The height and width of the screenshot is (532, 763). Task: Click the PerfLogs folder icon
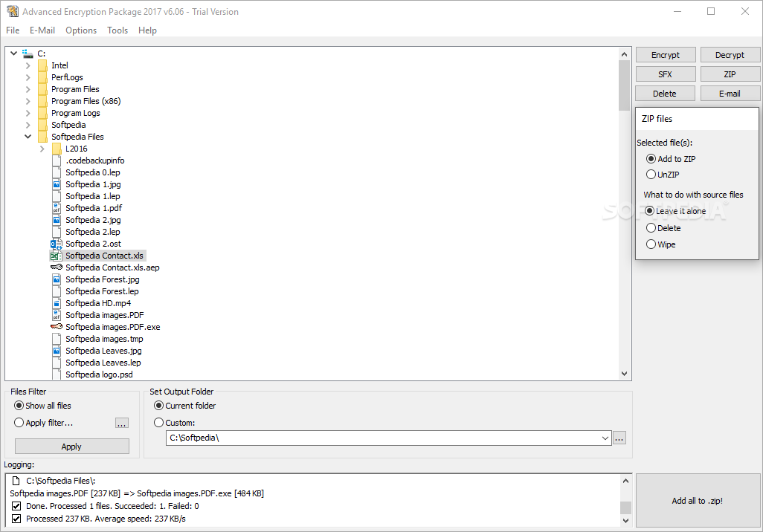[43, 77]
